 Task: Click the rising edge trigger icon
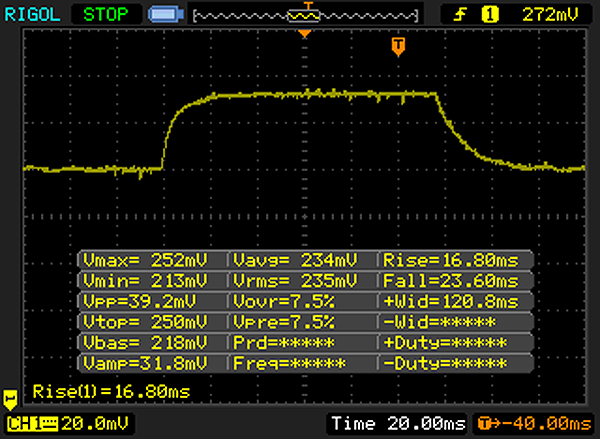coord(460,15)
